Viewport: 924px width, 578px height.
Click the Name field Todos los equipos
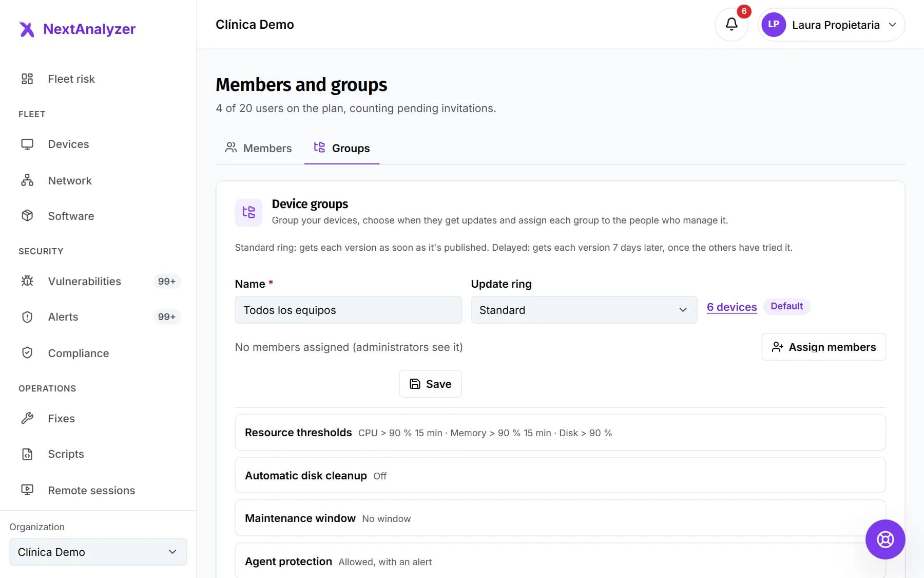[349, 310]
